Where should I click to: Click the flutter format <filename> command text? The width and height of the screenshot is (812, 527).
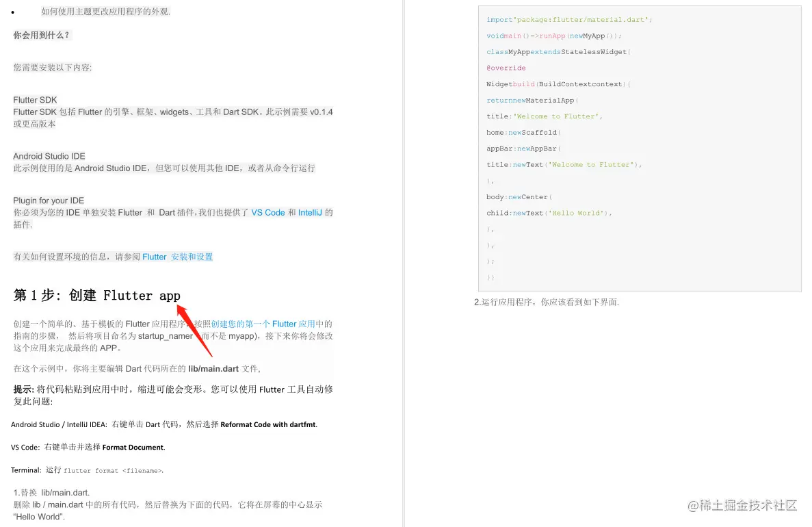point(114,470)
